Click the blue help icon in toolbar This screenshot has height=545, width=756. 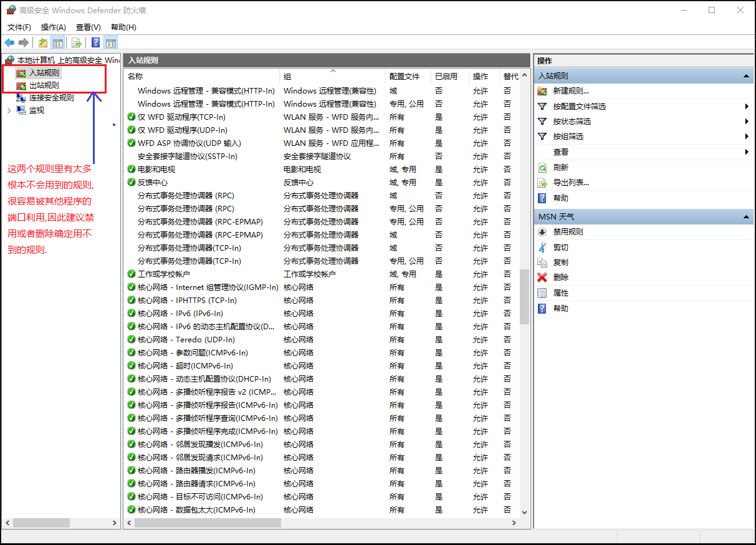pyautogui.click(x=96, y=43)
